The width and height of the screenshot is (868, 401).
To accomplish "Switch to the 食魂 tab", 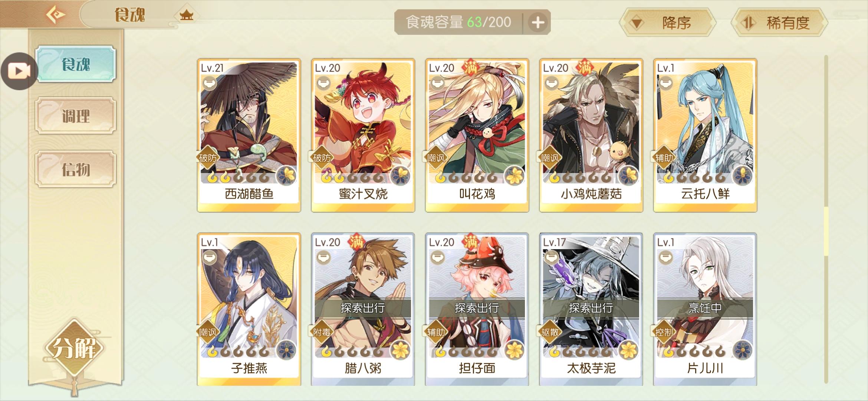I will 76,64.
